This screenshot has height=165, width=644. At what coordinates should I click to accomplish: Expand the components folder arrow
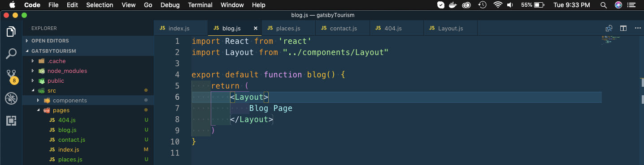(38, 100)
